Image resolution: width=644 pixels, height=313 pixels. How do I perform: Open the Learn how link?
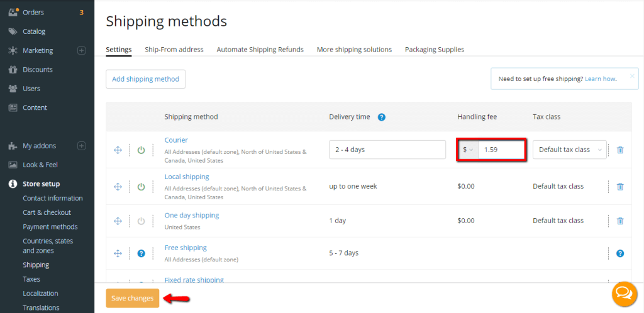pyautogui.click(x=600, y=79)
